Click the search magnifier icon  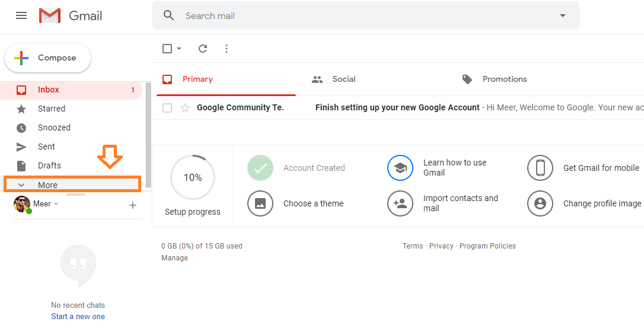tap(168, 15)
